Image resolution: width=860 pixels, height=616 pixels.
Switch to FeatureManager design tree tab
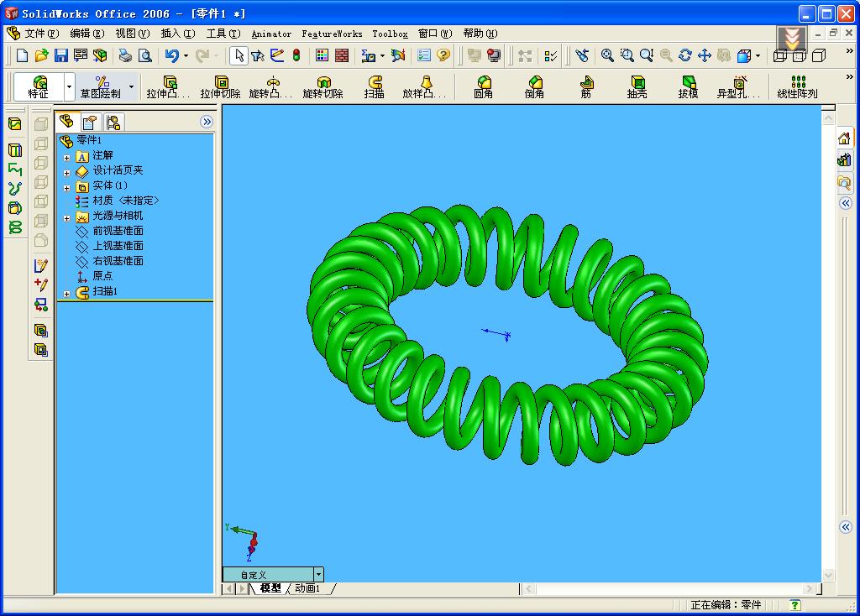coord(67,121)
